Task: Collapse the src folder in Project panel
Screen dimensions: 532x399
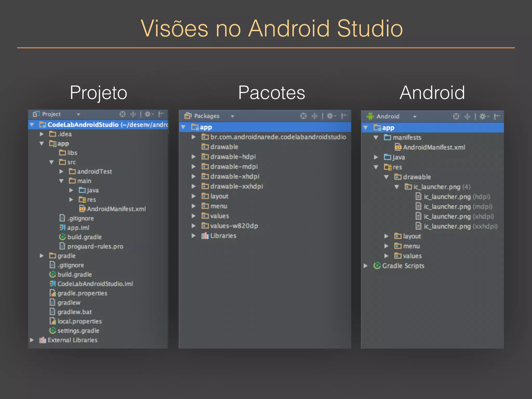Action: pos(51,162)
